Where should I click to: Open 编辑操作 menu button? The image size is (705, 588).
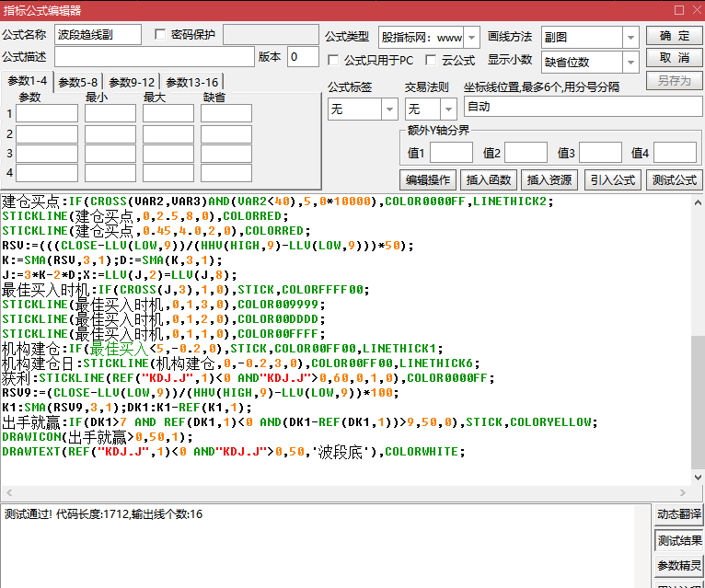pos(428,180)
